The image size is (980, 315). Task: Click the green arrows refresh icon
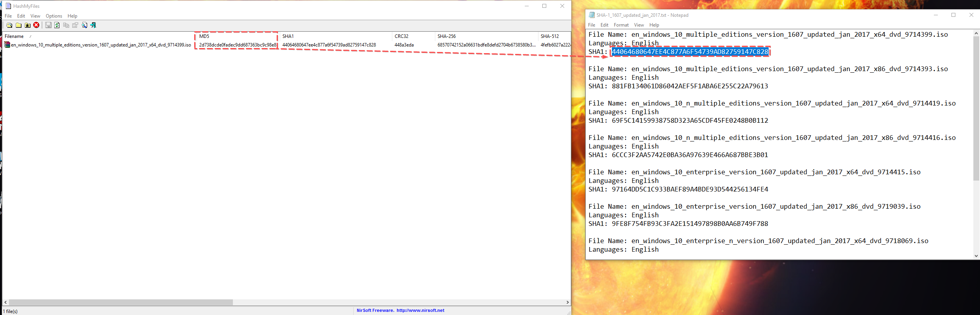57,25
